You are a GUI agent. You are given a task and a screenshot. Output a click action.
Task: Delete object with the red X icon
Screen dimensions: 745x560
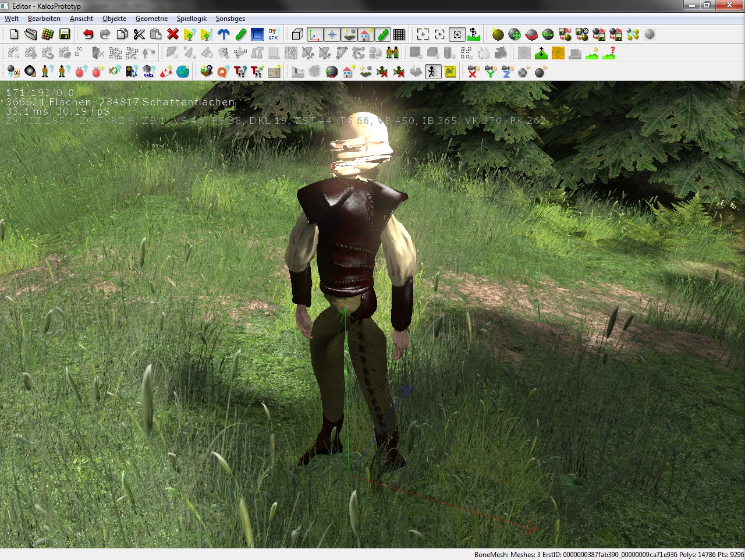[172, 34]
